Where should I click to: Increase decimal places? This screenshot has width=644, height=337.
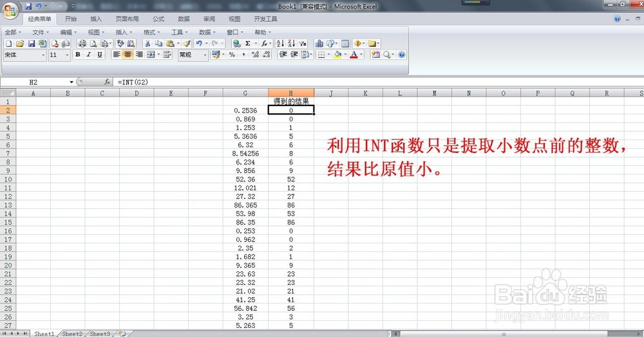click(x=255, y=55)
